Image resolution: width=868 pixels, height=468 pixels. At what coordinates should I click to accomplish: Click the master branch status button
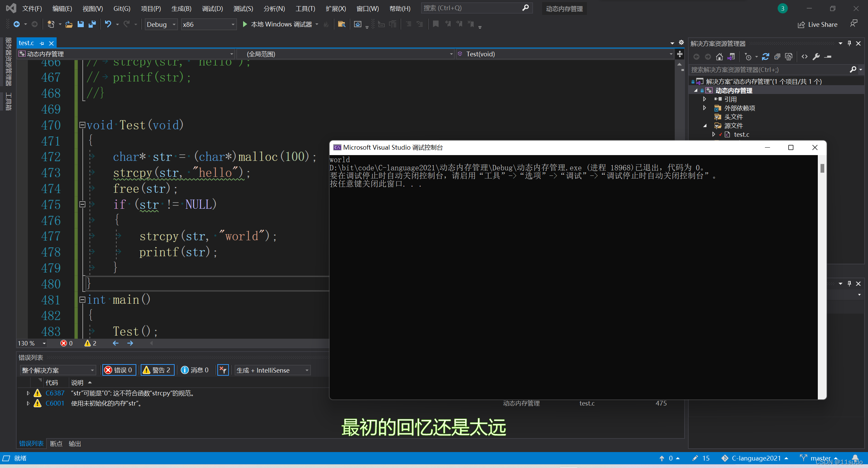click(820, 458)
